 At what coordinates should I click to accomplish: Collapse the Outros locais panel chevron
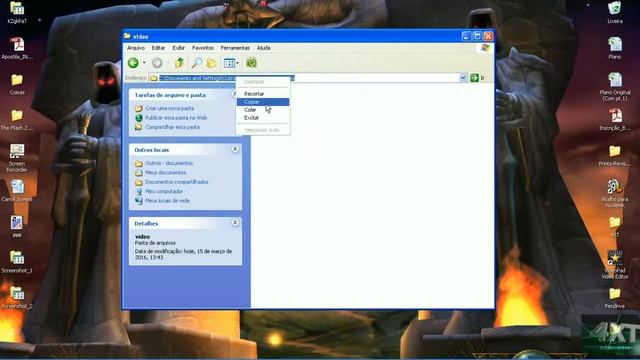(x=235, y=149)
